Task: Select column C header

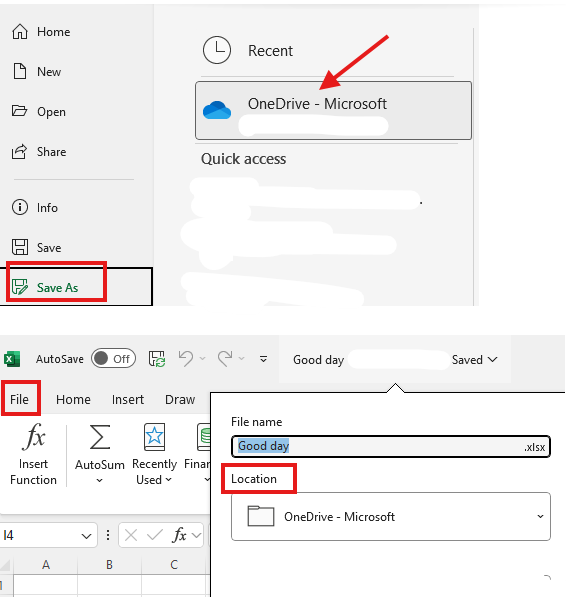Action: (174, 565)
